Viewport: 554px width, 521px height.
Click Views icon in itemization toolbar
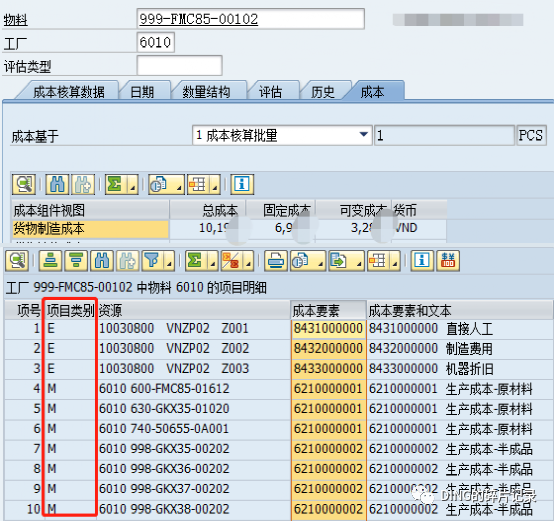[301, 261]
